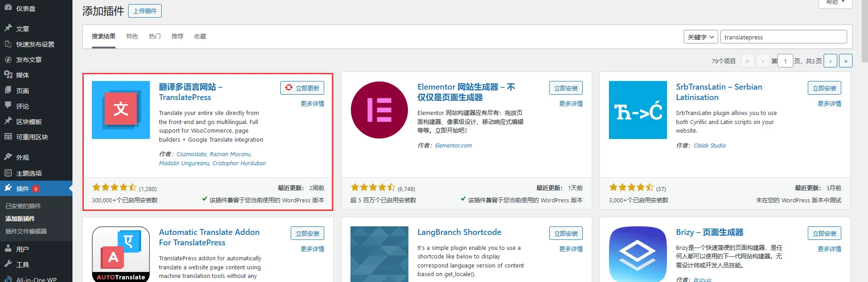
Task: Click the LangBranch Shortcode plugin thumbnail
Action: click(379, 254)
